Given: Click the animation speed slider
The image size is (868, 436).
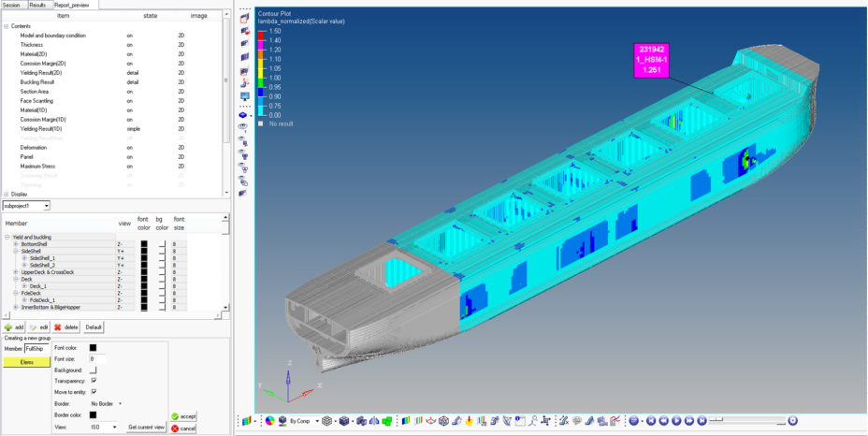Looking at the screenshot, I should pos(747,419).
